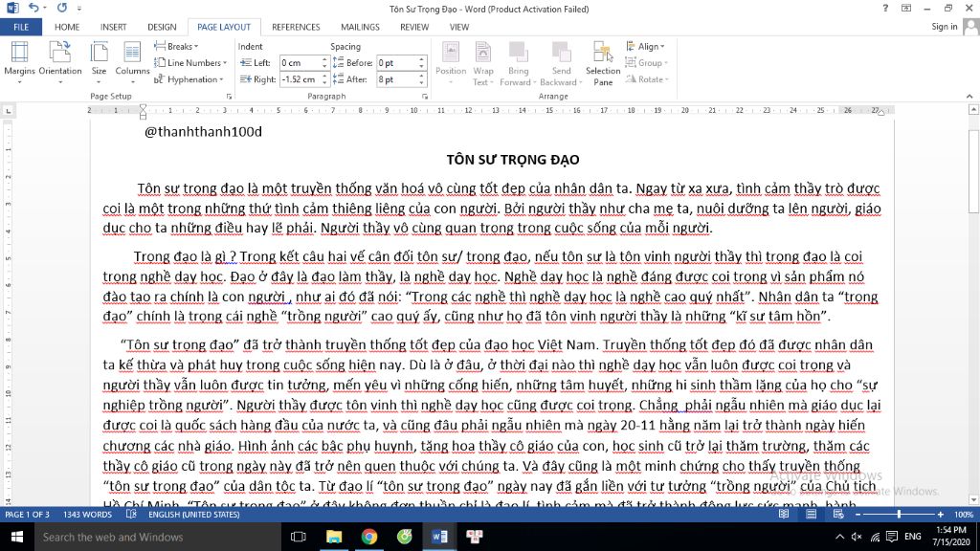The height and width of the screenshot is (551, 980).
Task: Launch the Page Setup dialog
Action: [229, 97]
